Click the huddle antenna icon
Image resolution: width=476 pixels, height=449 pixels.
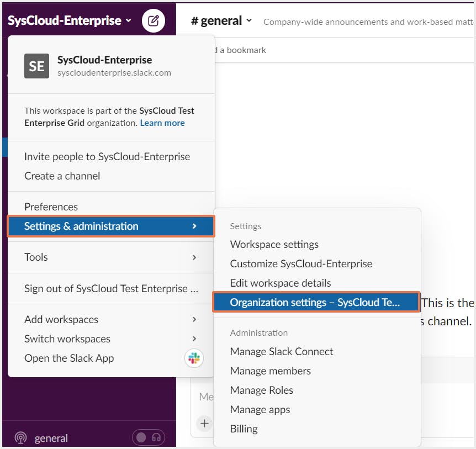click(x=20, y=438)
